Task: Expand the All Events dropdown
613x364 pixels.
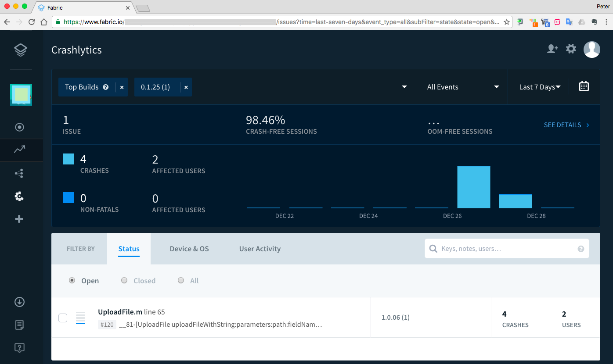Action: click(462, 87)
